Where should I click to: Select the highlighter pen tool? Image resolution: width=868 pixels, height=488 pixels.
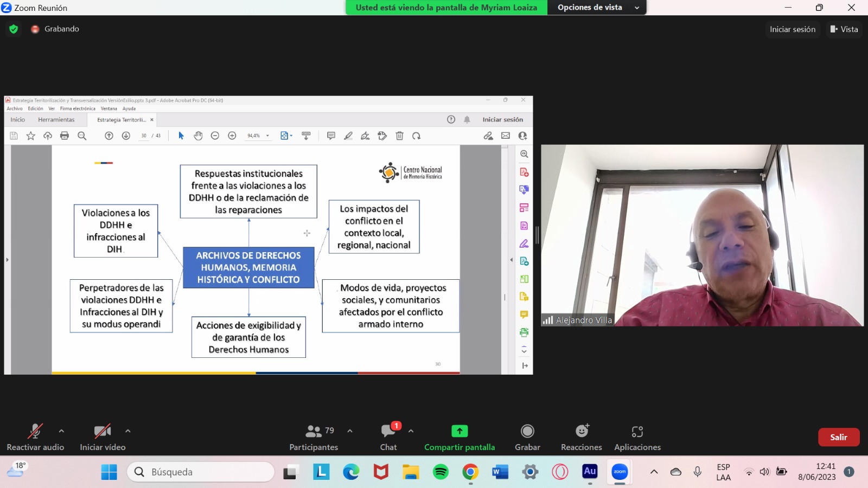348,136
